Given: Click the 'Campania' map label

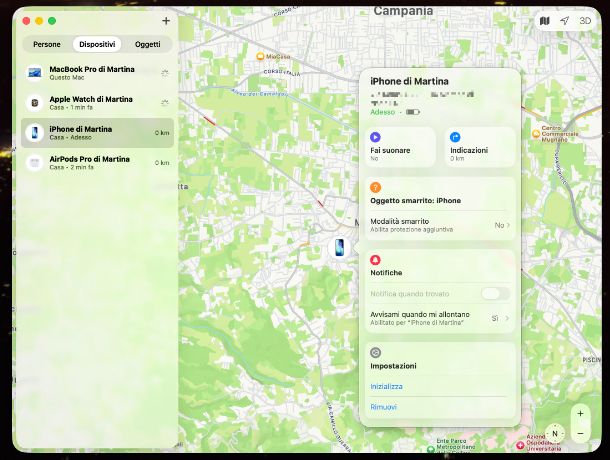Looking at the screenshot, I should pos(403,11).
